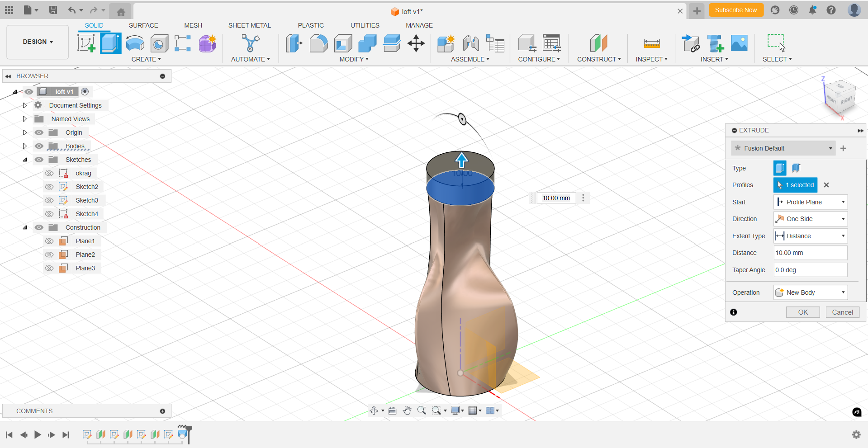Open the notifications bell
The image size is (868, 448).
pyautogui.click(x=812, y=10)
